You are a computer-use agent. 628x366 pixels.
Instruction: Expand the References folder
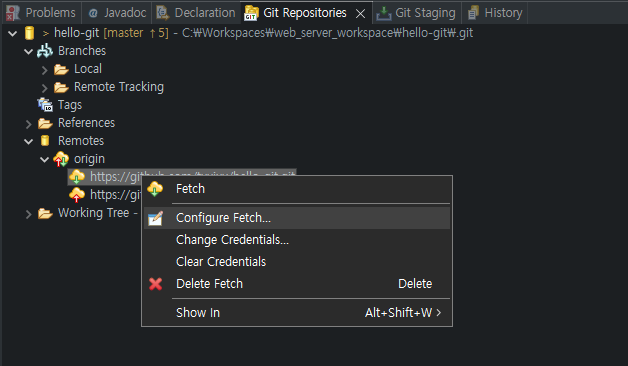pyautogui.click(x=28, y=124)
